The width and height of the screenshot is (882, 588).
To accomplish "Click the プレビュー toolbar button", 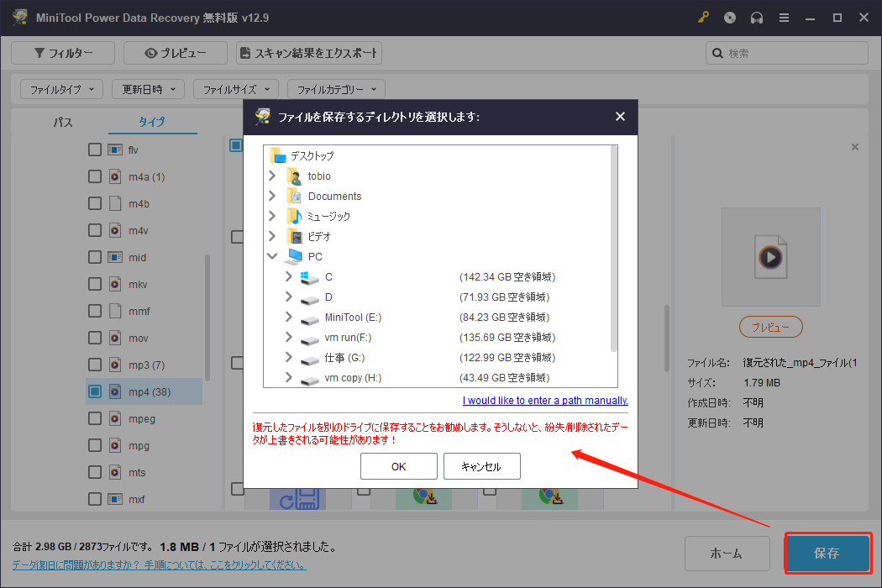I will [x=176, y=53].
